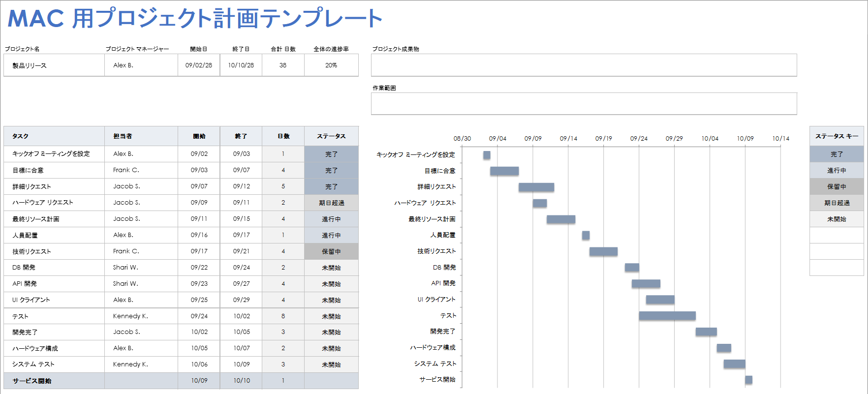The image size is (868, 394).
Task: Click the 作業範囲 input box
Action: click(x=584, y=104)
